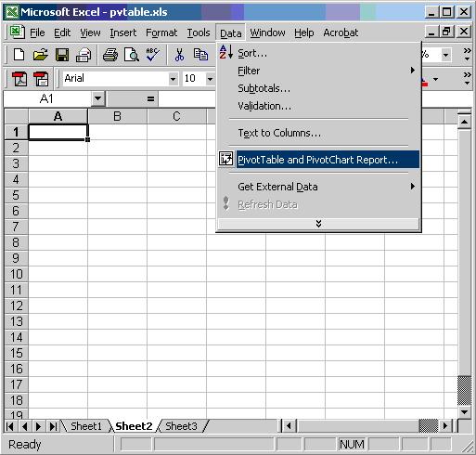Click the Copy icon in the toolbar

[x=200, y=55]
